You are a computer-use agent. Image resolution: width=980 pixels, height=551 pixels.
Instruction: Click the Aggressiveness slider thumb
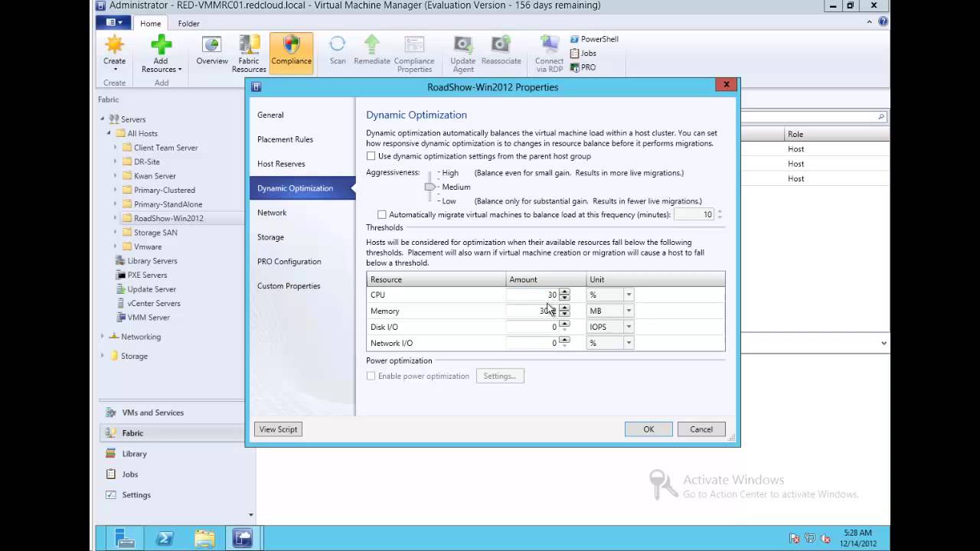pos(430,187)
